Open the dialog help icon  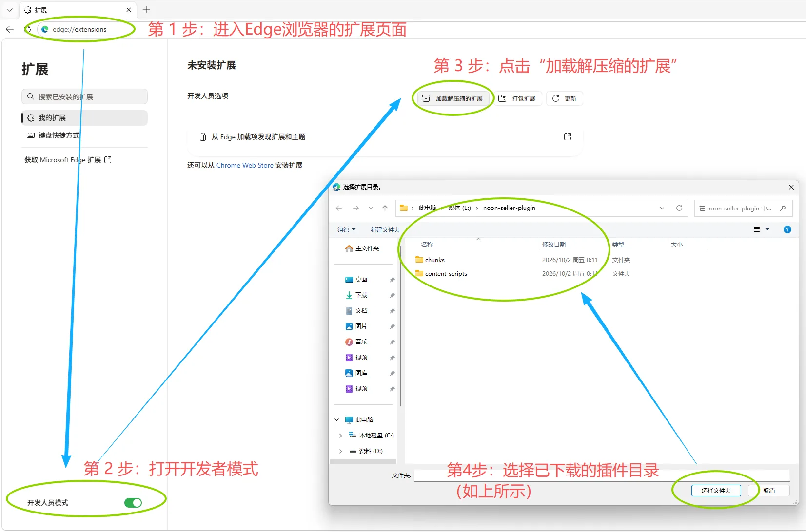[787, 229]
